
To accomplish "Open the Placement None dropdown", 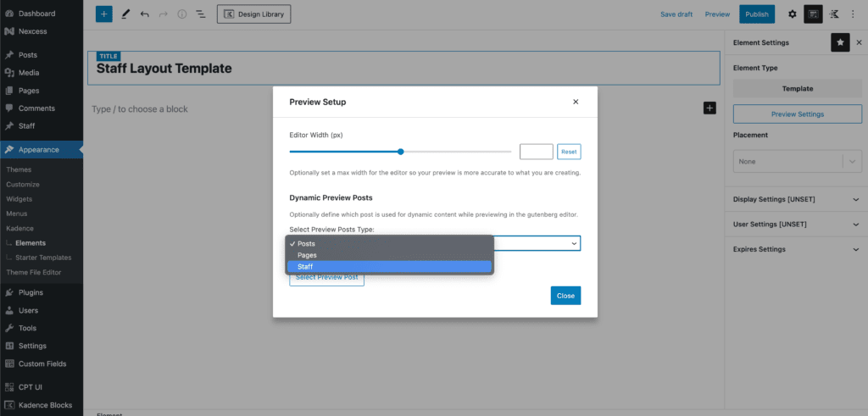I will [x=798, y=162].
